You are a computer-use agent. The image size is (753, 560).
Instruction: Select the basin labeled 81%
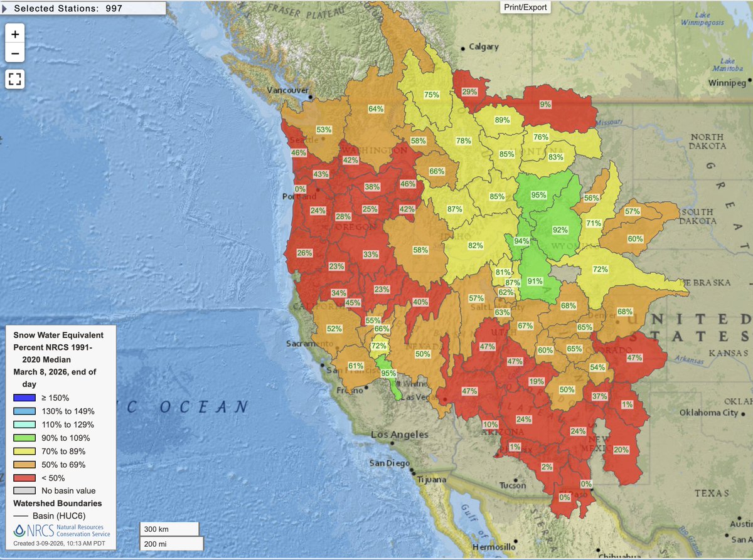point(503,272)
